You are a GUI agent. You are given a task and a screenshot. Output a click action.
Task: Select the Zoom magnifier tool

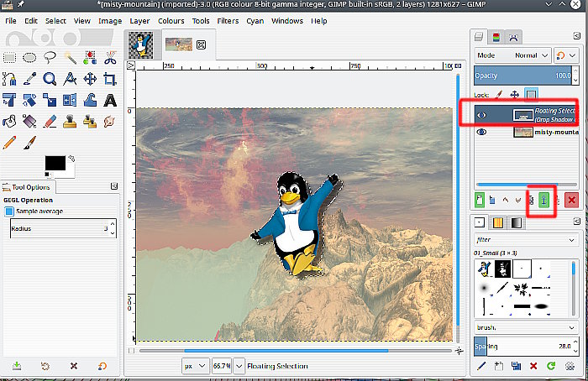[50, 79]
